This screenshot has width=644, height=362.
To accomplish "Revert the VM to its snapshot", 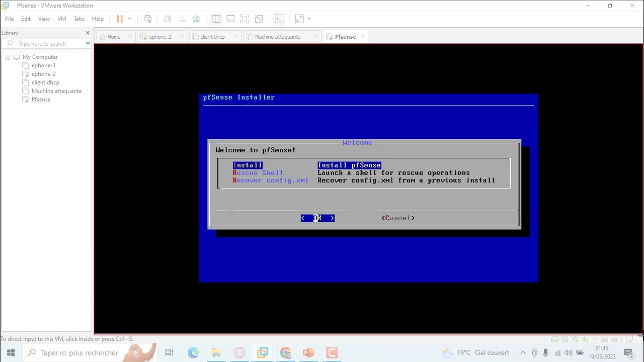I will point(182,19).
